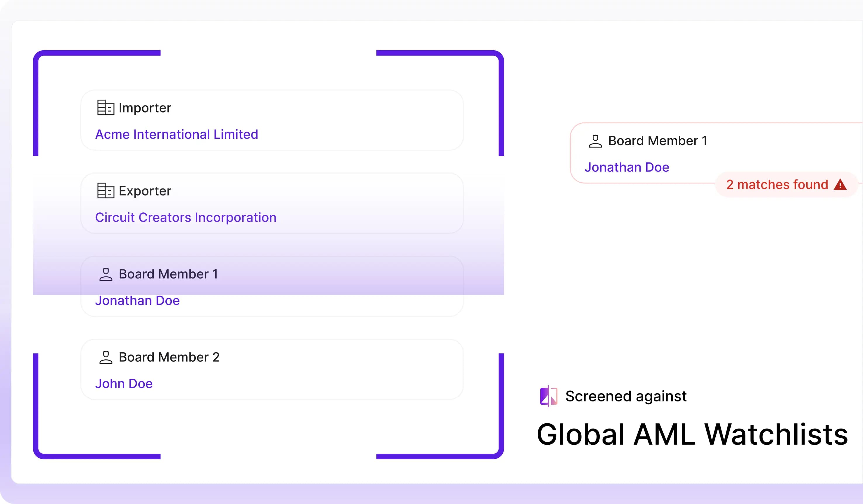The width and height of the screenshot is (863, 504).
Task: Click the Screened against purple logo icon
Action: [x=549, y=396]
